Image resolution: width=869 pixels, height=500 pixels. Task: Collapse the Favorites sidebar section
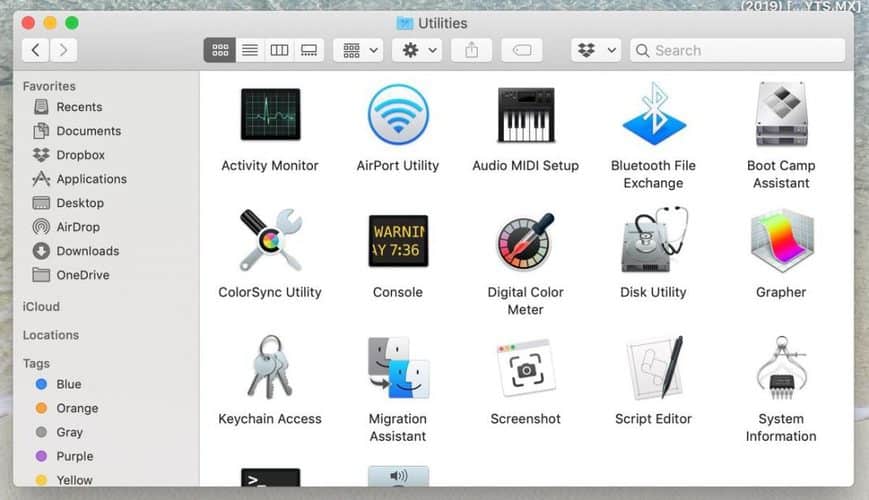[x=49, y=86]
